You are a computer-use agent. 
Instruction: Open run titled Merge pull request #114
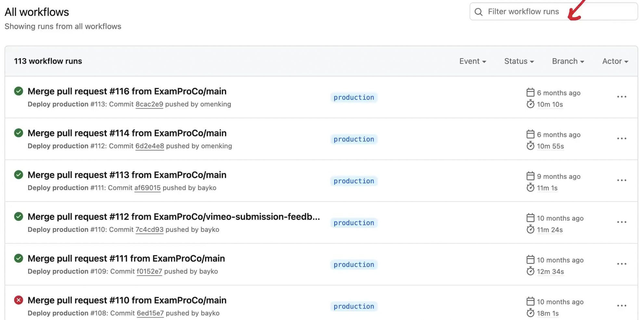[127, 133]
